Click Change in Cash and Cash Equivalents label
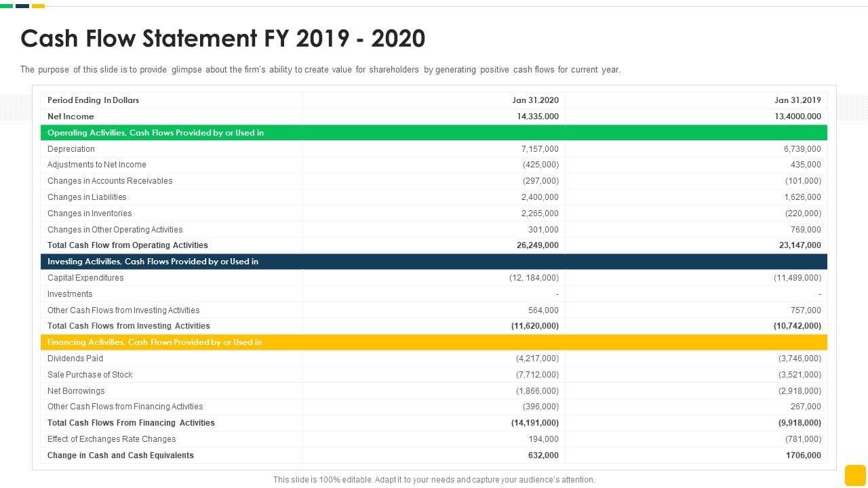Image resolution: width=868 pixels, height=488 pixels. (x=121, y=455)
